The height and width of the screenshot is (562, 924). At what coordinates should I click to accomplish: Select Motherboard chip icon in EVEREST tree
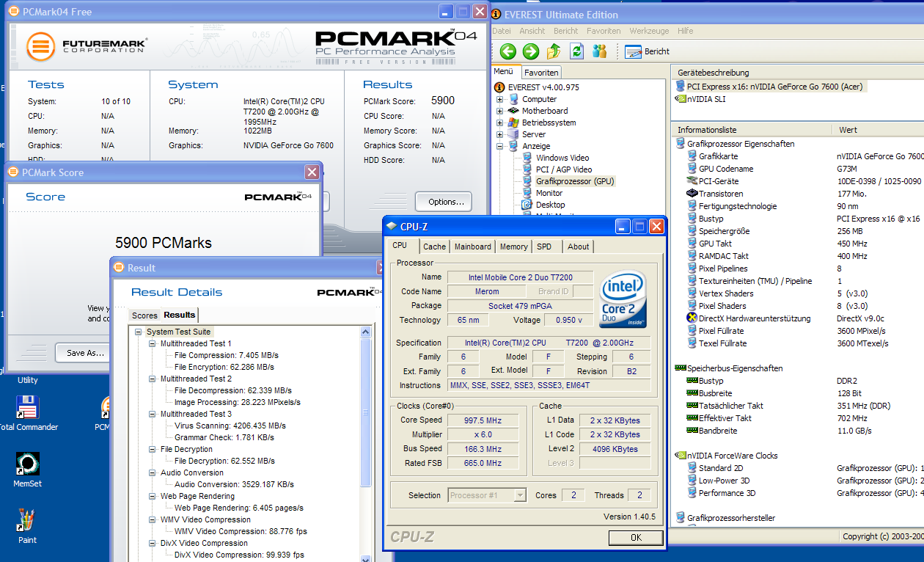click(x=513, y=111)
